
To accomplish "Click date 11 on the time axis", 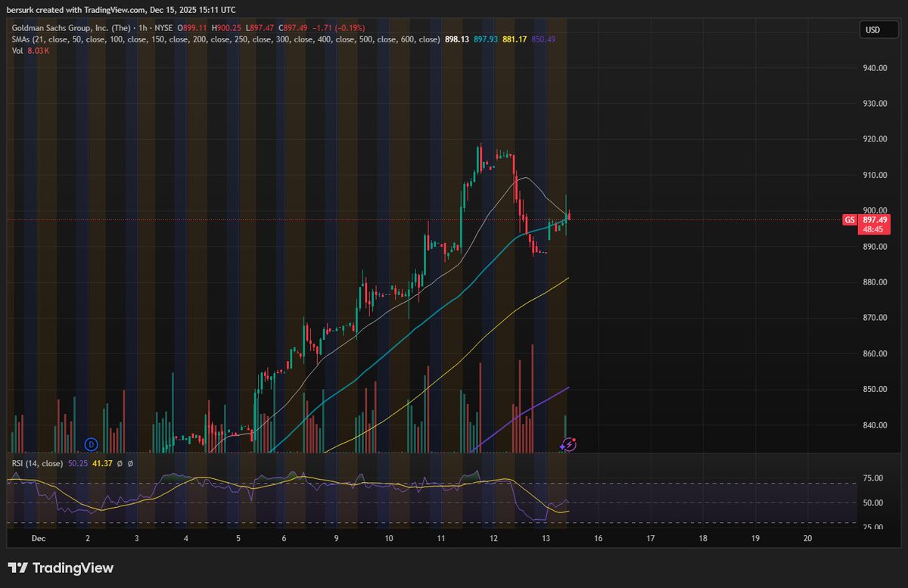I will pyautogui.click(x=441, y=538).
